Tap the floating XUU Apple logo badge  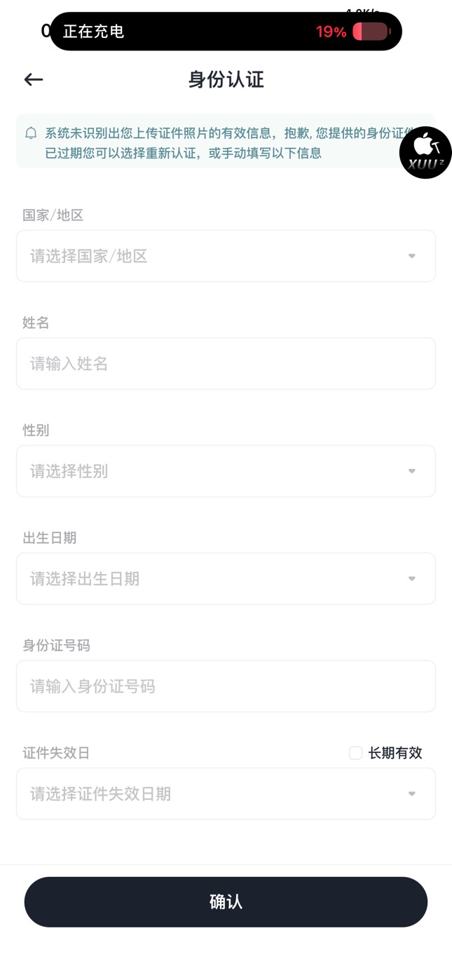click(425, 153)
